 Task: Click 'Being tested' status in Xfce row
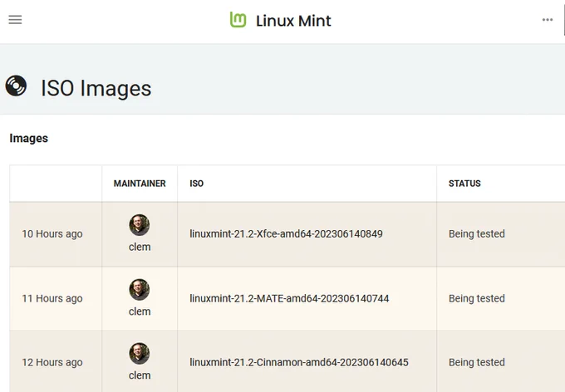point(477,234)
